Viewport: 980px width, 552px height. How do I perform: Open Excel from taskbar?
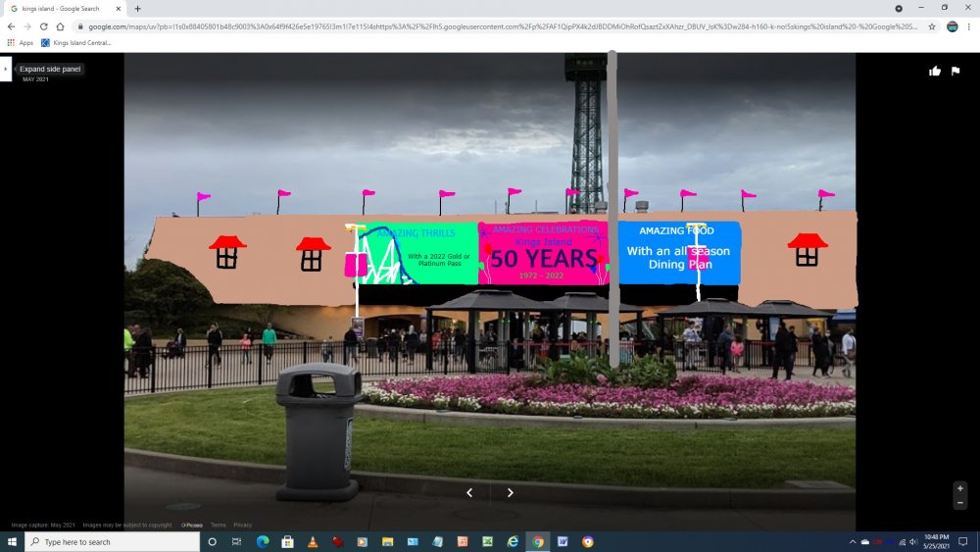click(x=487, y=541)
